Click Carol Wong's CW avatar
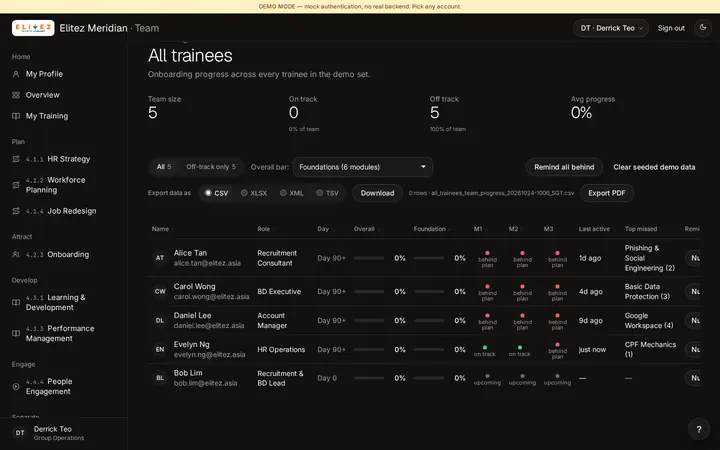Image resolution: width=720 pixels, height=450 pixels. click(x=160, y=291)
